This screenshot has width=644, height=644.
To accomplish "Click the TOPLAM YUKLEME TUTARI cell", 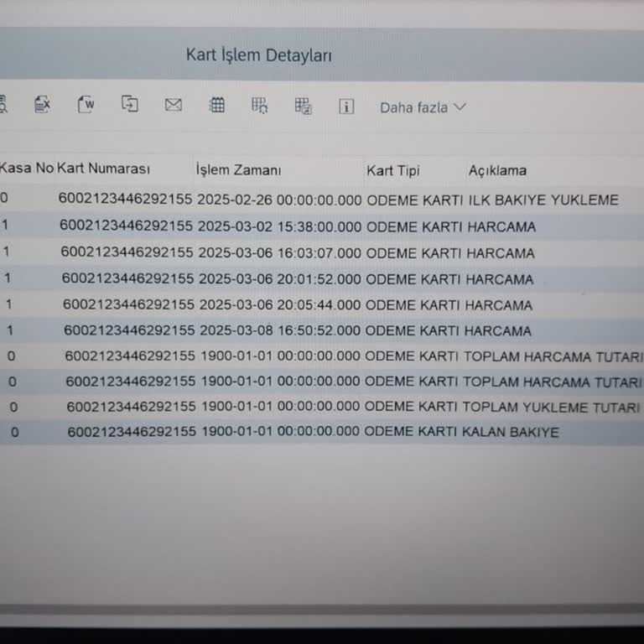I will (551, 407).
